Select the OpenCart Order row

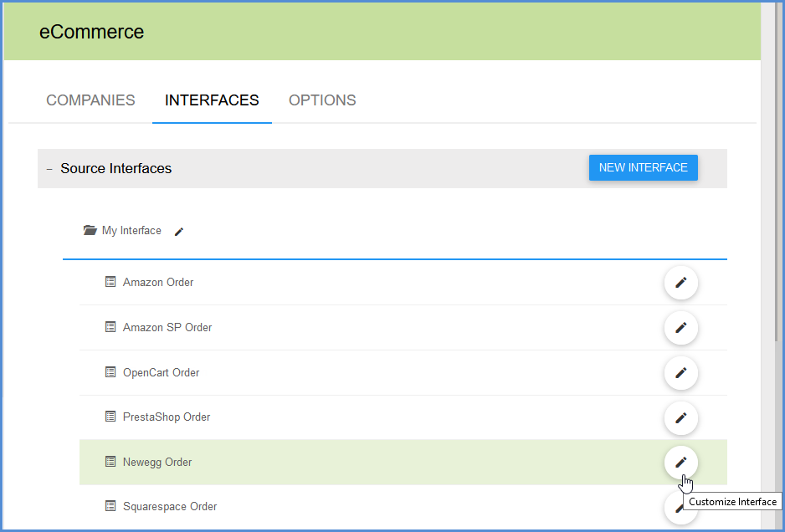(161, 372)
